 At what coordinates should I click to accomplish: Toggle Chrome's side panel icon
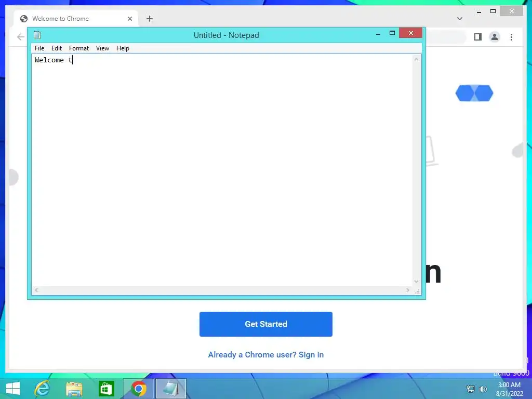478,37
